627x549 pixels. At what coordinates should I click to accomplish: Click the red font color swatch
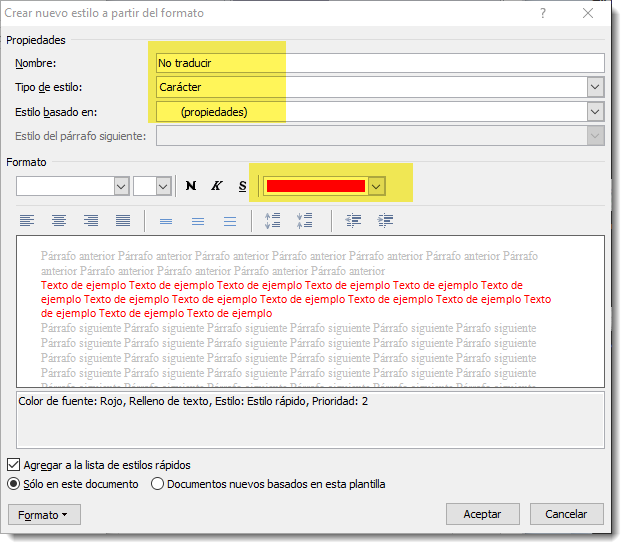click(316, 186)
